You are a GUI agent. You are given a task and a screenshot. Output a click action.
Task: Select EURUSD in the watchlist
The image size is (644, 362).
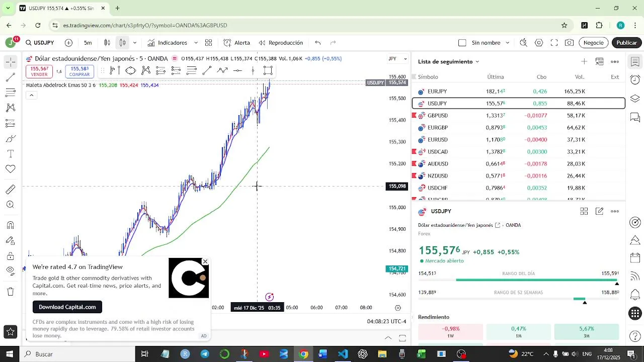coord(519,140)
